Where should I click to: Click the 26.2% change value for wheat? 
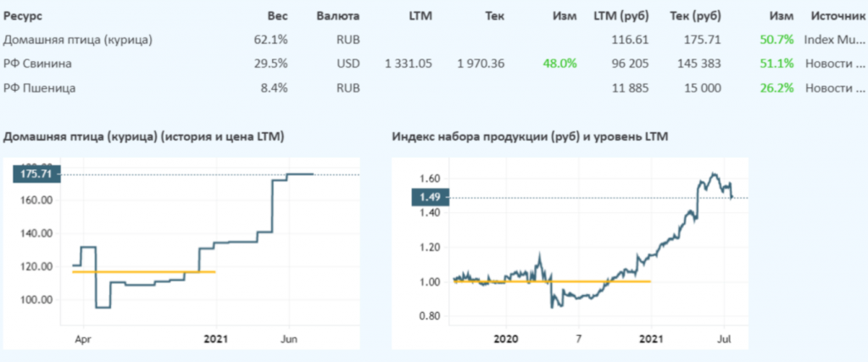pyautogui.click(x=777, y=87)
